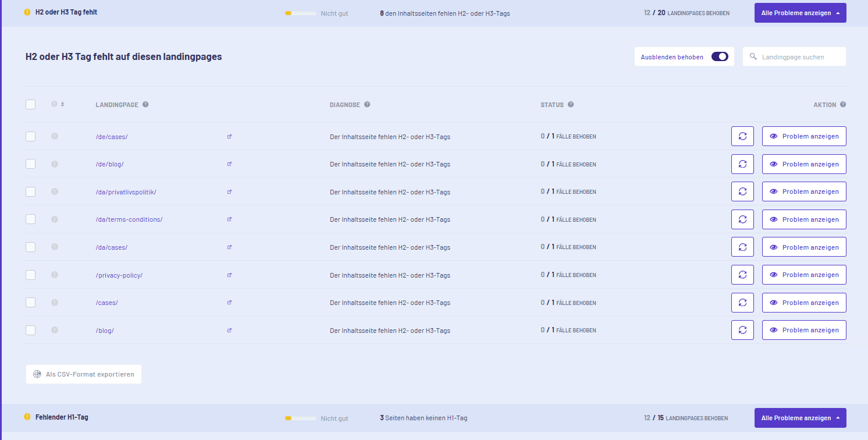
Task: Export table via Als CSV-Format exportieren
Action: (x=84, y=374)
